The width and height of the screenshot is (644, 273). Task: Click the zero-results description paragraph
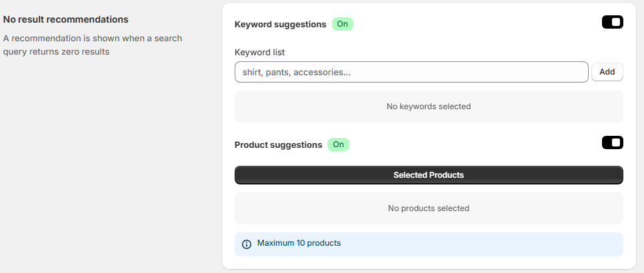93,45
